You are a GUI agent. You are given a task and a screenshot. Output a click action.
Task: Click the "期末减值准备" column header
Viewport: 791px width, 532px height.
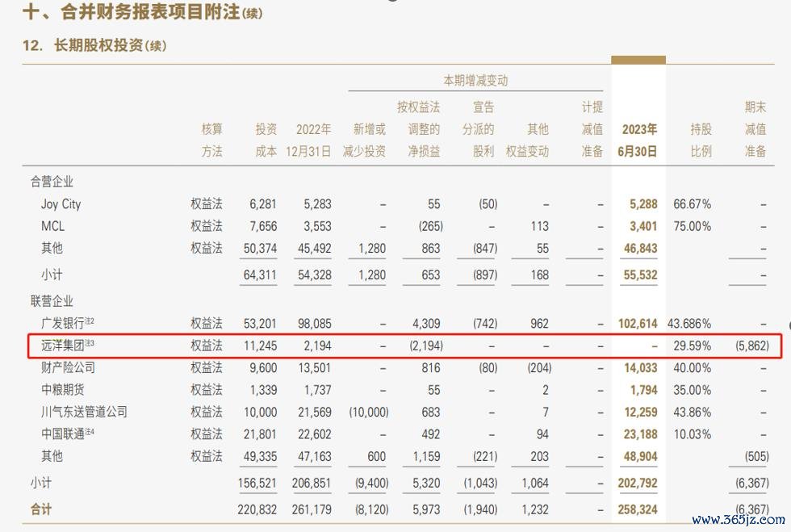[755, 128]
